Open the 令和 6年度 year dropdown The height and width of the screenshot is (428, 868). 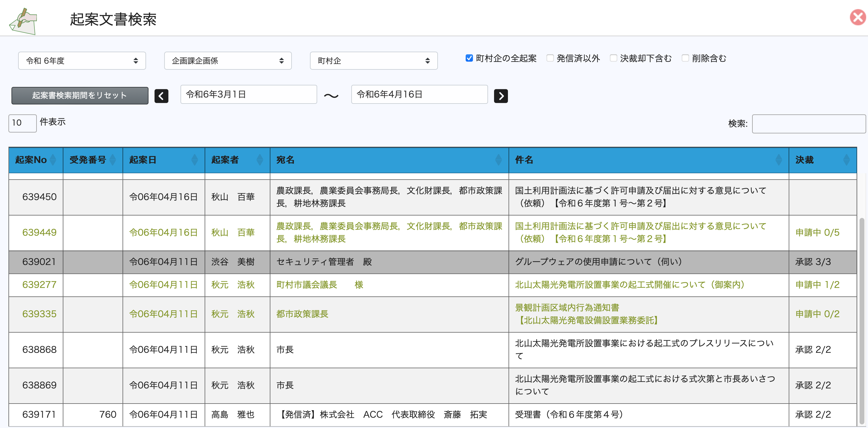(x=82, y=61)
